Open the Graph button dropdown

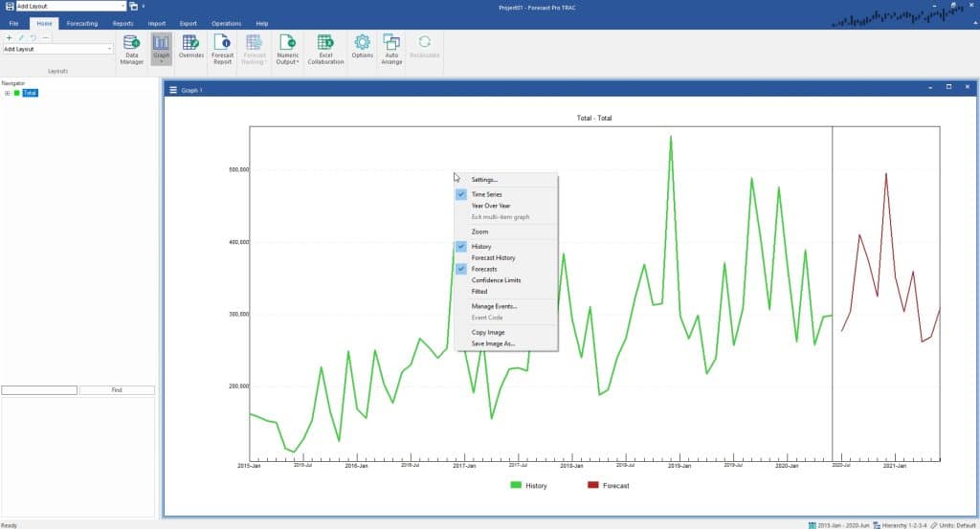point(162,61)
